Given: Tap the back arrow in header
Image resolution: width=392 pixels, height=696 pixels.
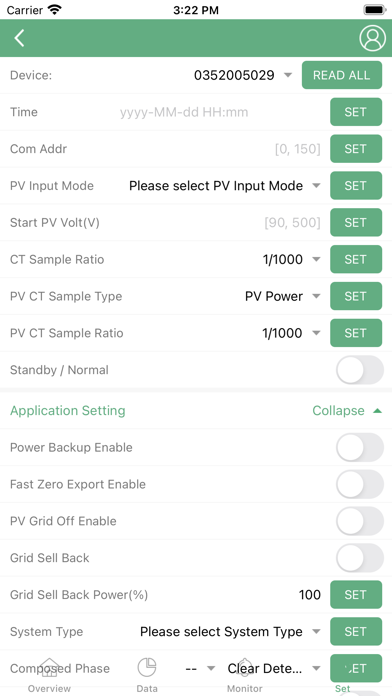Looking at the screenshot, I should (x=19, y=38).
